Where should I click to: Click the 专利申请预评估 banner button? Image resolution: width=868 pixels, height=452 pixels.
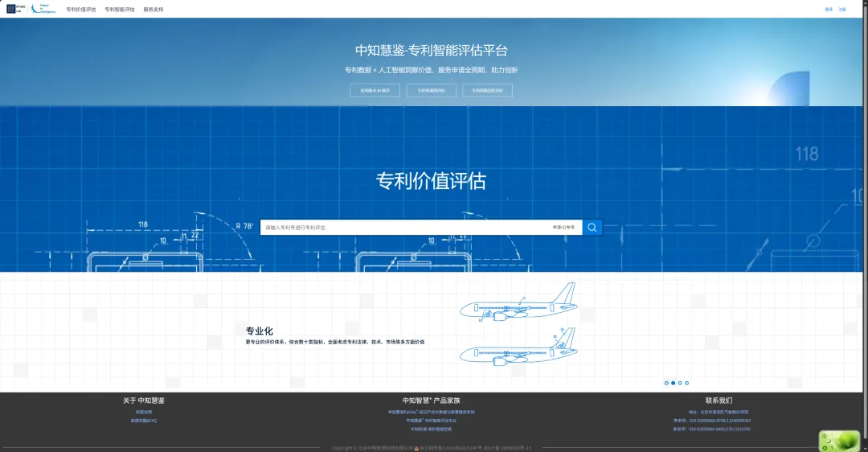coord(432,90)
